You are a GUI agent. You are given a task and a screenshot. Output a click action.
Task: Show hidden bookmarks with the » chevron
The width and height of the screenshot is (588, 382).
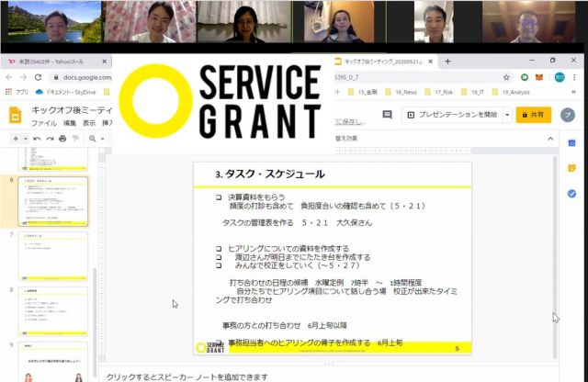click(x=573, y=92)
